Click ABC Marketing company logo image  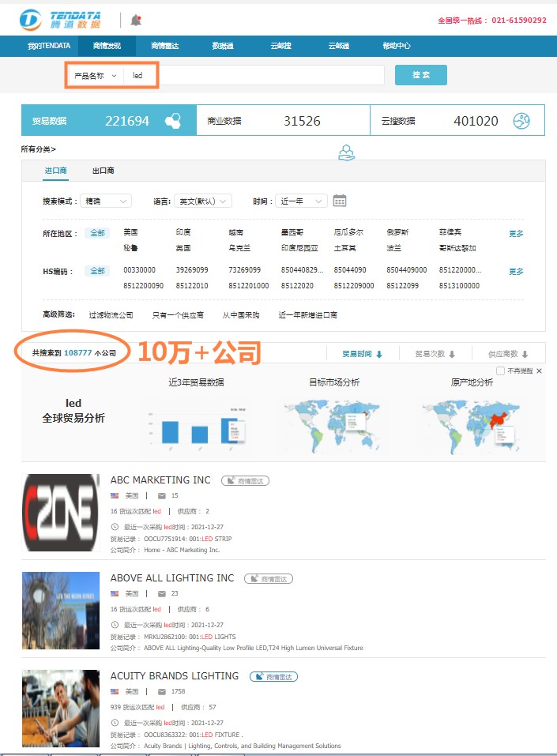pos(61,513)
